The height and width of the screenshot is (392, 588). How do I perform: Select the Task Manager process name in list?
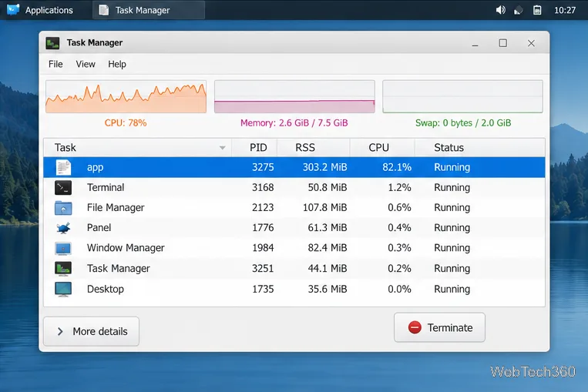(119, 268)
